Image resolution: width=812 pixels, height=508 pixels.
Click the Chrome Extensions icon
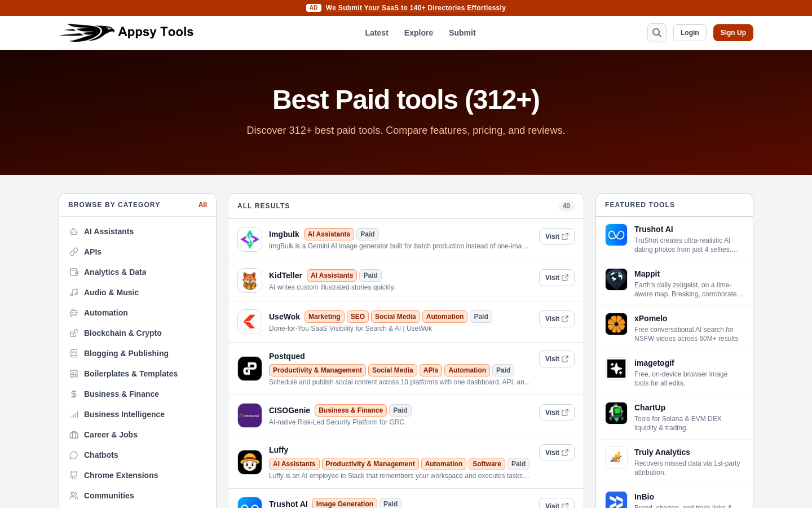74,475
